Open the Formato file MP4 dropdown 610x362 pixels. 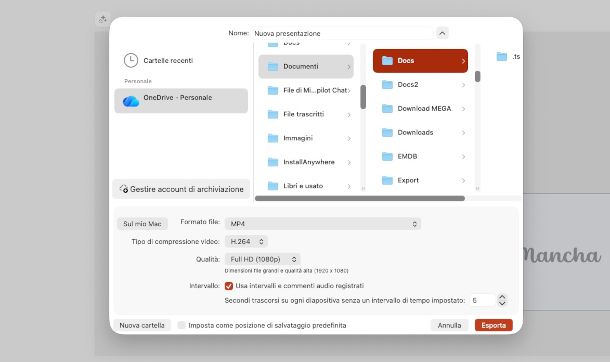(x=323, y=224)
